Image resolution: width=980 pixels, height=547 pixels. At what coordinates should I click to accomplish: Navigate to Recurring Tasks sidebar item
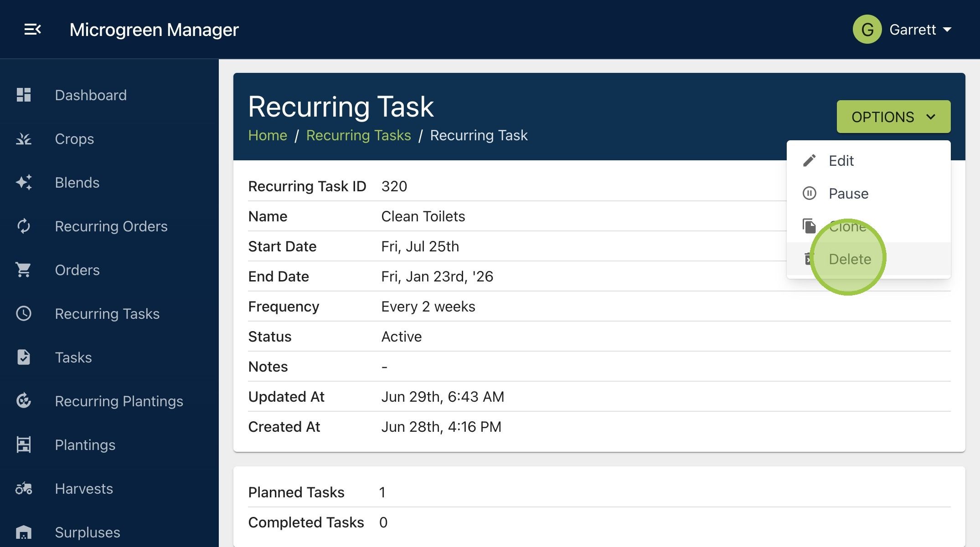(109, 313)
